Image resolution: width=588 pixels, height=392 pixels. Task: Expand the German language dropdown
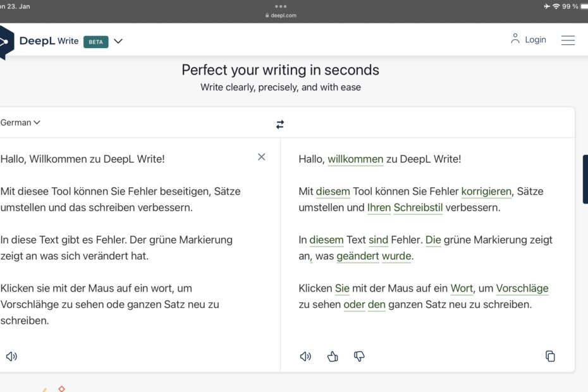pyautogui.click(x=20, y=122)
